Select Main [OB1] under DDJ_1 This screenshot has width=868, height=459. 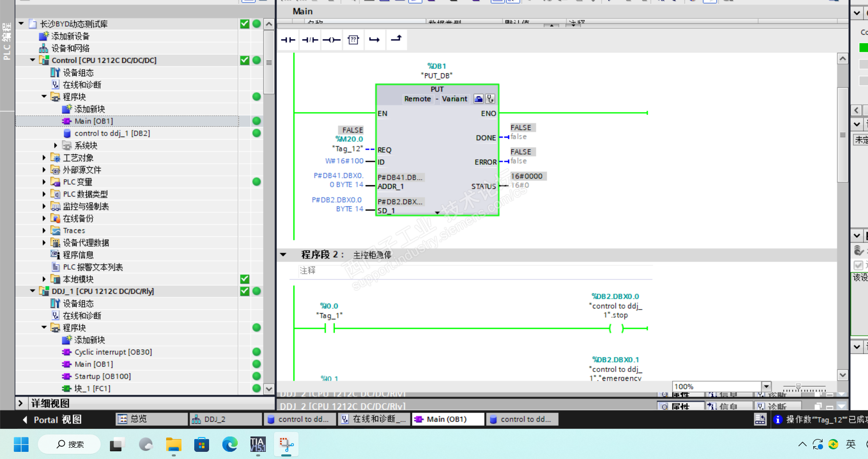click(x=94, y=364)
